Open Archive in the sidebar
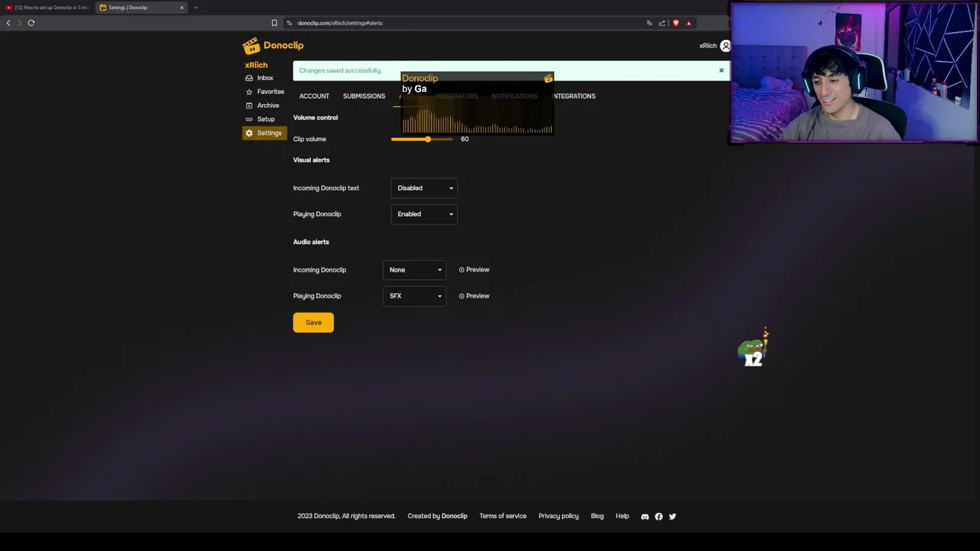980x551 pixels. [263, 106]
